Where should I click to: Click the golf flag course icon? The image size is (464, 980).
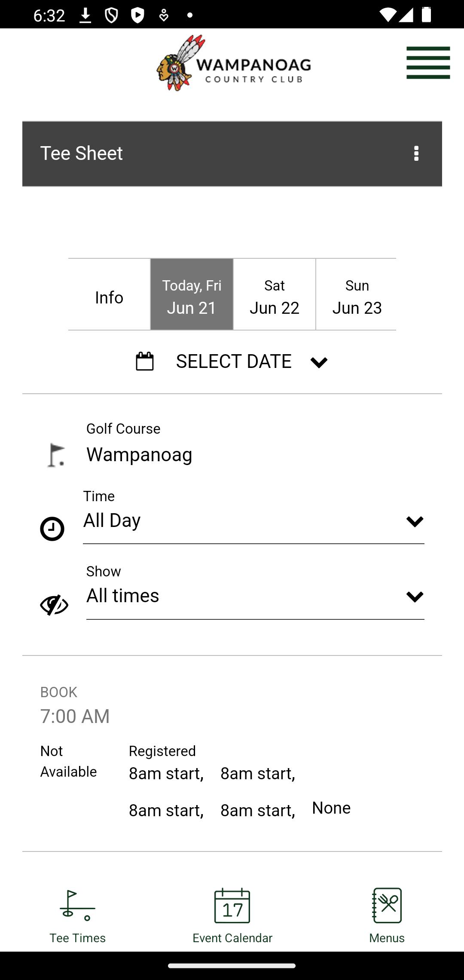click(56, 455)
